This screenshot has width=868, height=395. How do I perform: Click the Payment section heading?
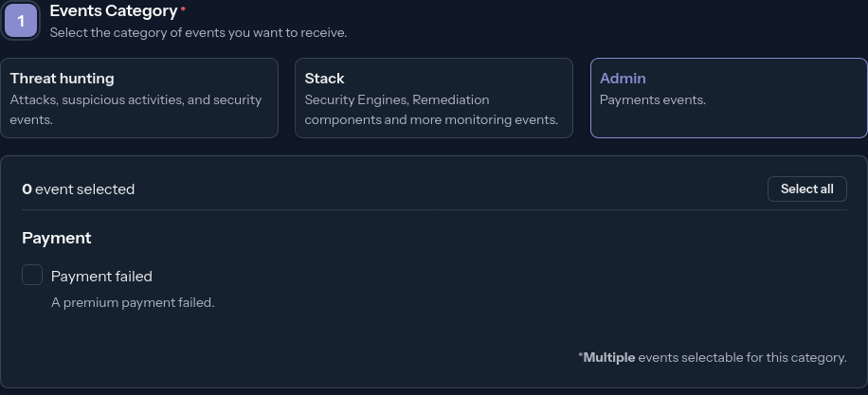coord(57,238)
